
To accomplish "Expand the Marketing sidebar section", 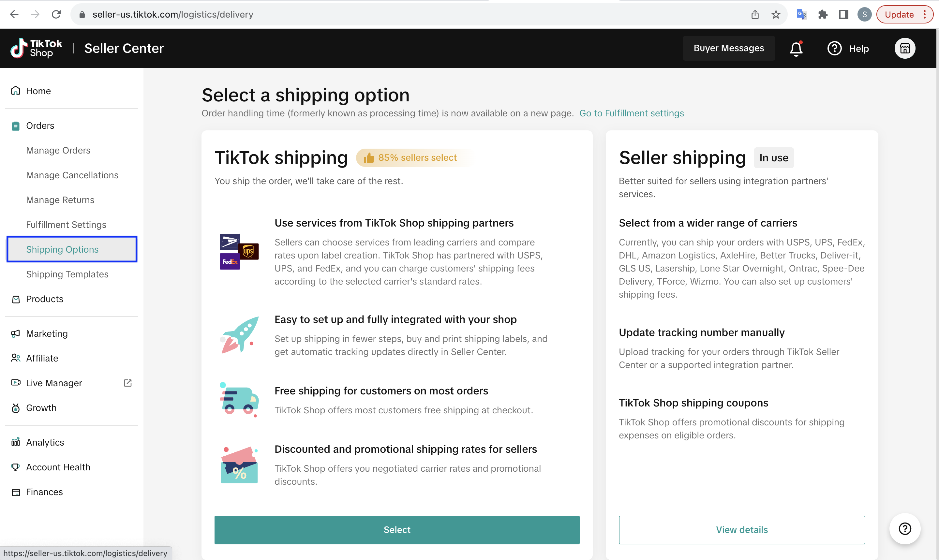I will coord(47,333).
